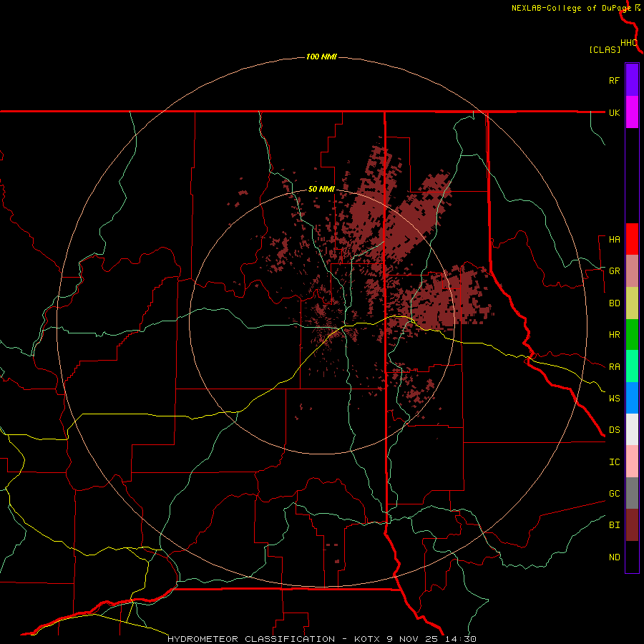Click the 100 NMI range ring label
Image resolution: width=644 pixels, height=644 pixels.
coord(321,57)
